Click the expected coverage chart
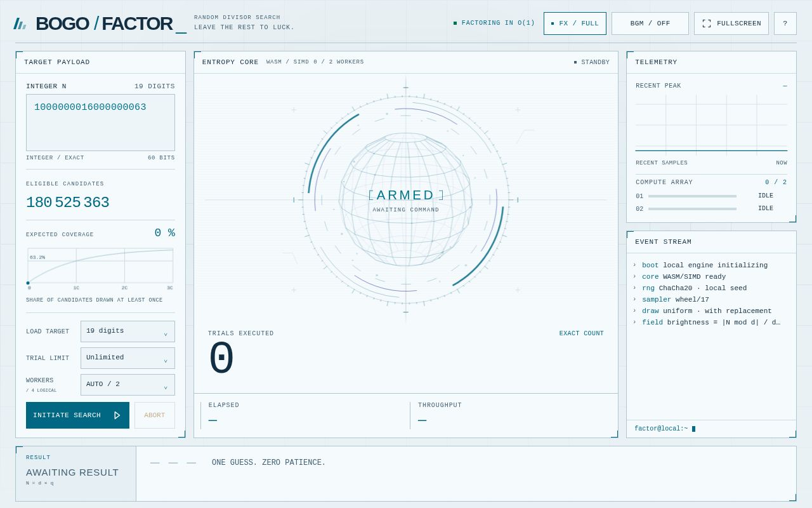 [100, 268]
